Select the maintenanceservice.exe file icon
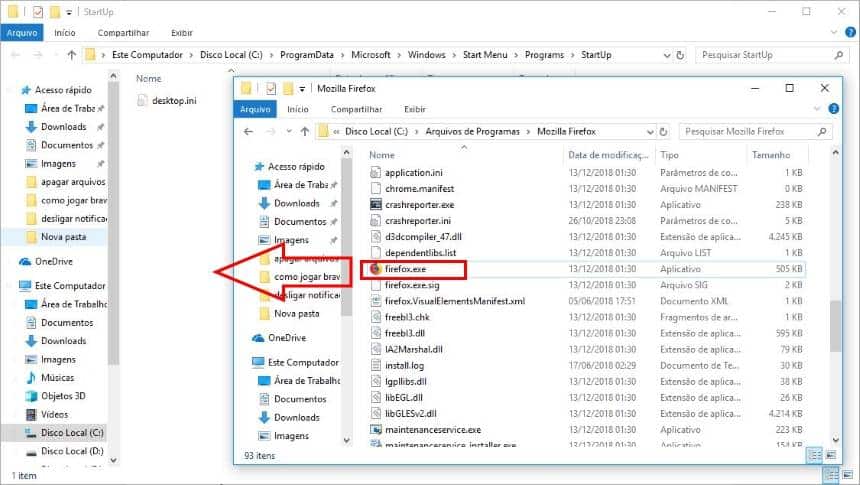Image resolution: width=860 pixels, height=485 pixels. point(375,430)
